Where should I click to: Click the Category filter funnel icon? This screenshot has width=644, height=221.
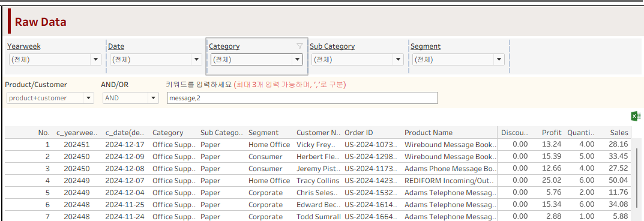point(299,46)
